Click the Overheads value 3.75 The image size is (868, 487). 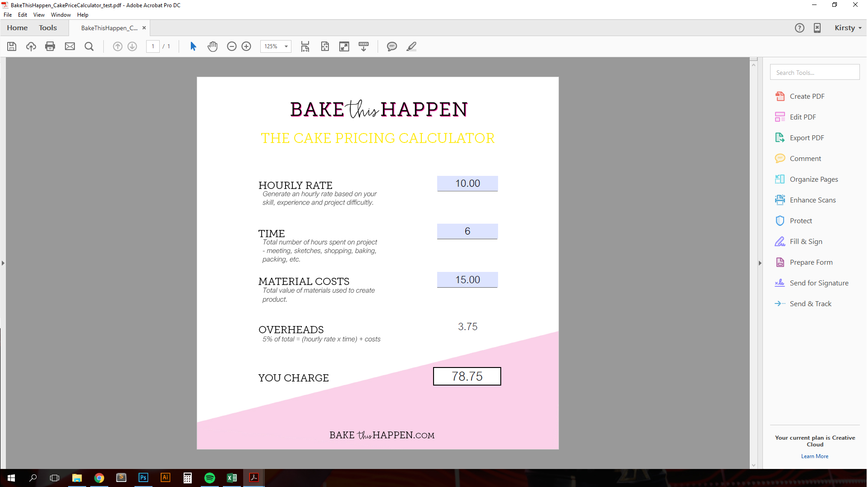coord(467,326)
